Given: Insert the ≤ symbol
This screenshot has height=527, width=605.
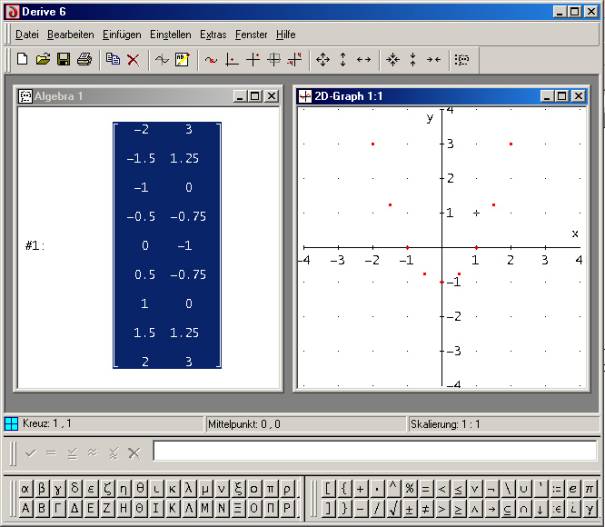Looking at the screenshot, I should click(x=458, y=489).
